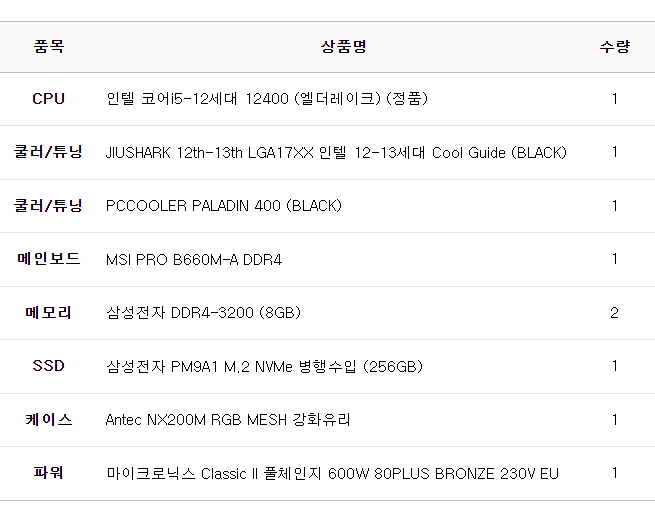Select the CPU category label
The image size is (655, 512).
click(48, 99)
